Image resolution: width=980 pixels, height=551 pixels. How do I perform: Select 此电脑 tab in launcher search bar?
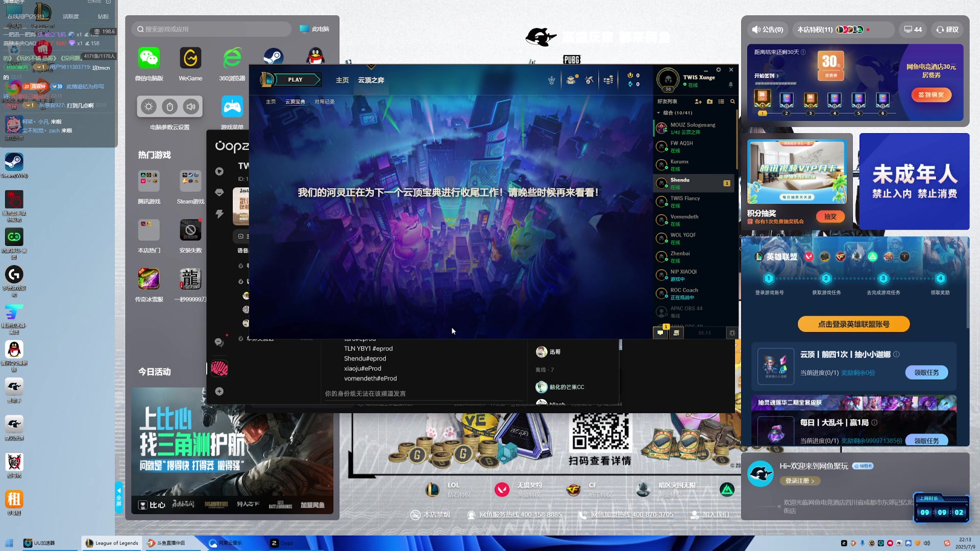314,29
